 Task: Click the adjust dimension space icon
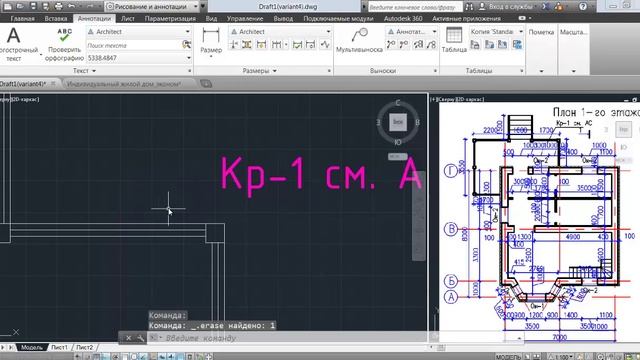[x=247, y=44]
